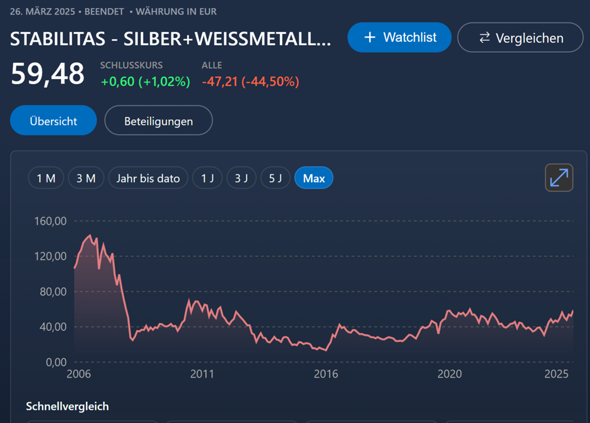Click the WÄHRUNG IN EUR text

176,12
